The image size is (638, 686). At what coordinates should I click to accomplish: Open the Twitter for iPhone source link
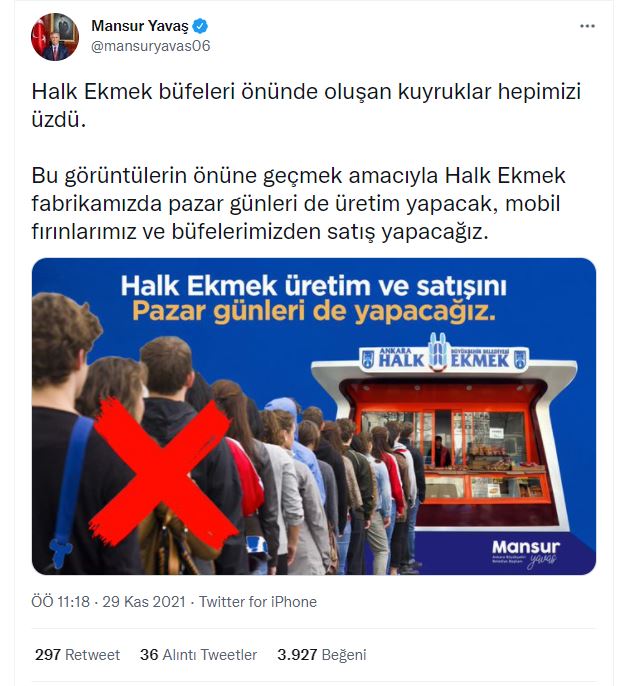pos(258,602)
